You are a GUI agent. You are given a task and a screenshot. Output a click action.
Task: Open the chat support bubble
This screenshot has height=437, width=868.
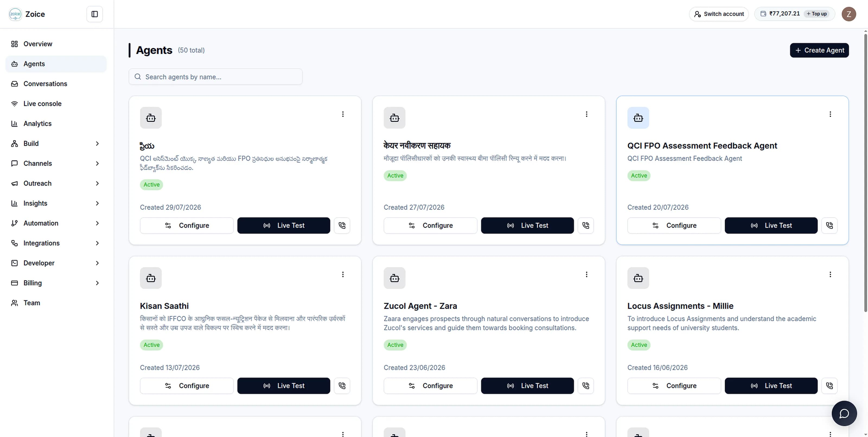[x=844, y=413]
